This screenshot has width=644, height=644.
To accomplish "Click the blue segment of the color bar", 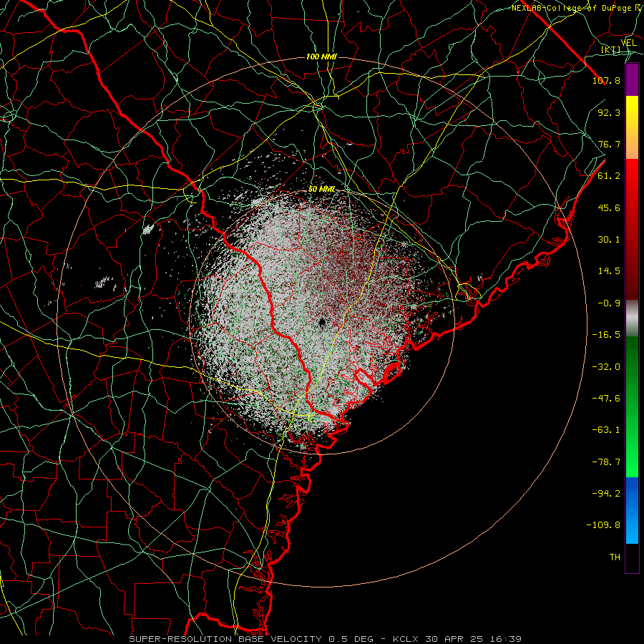I will coord(632,510).
